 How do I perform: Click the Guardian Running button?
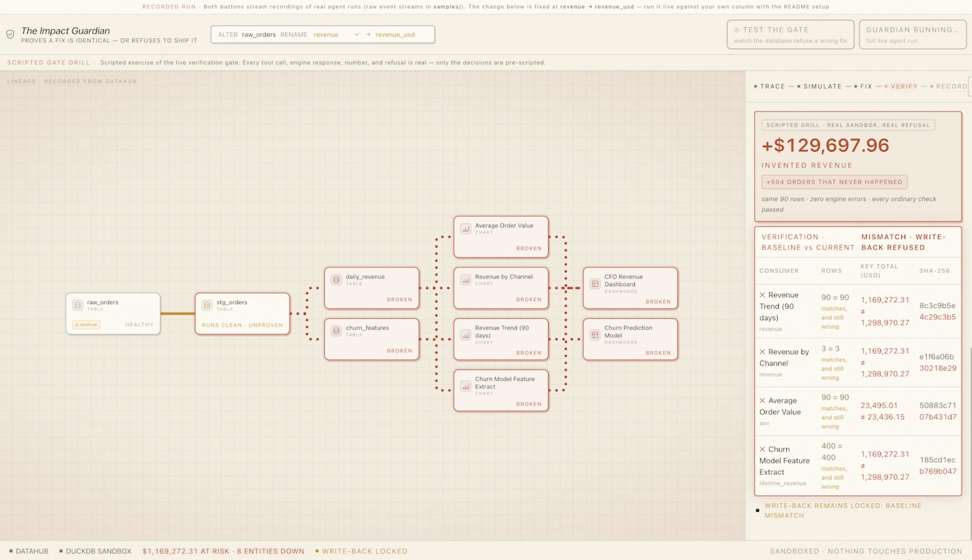pyautogui.click(x=912, y=34)
